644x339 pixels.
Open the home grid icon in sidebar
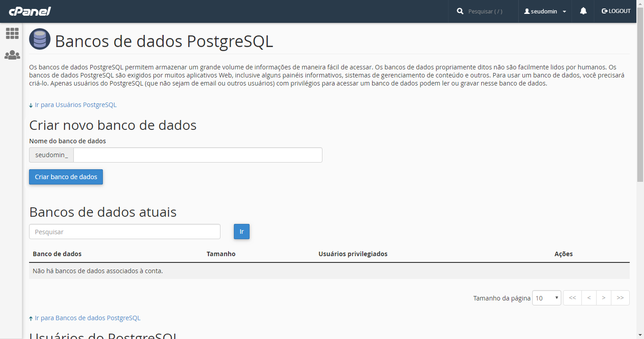click(x=12, y=33)
